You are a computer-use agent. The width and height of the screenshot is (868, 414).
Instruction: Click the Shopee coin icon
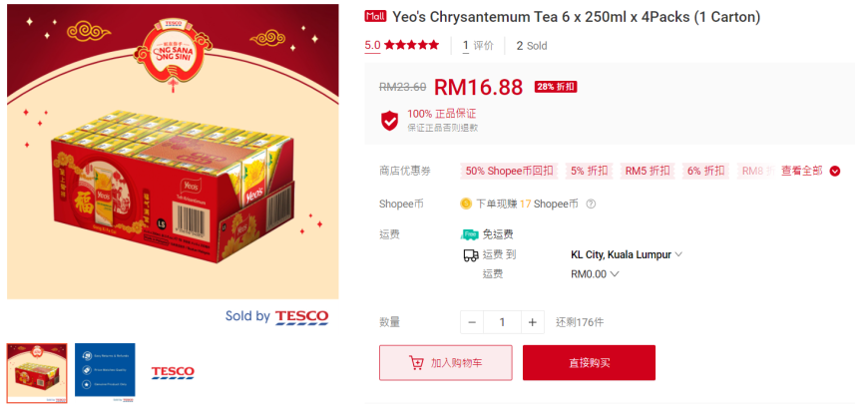(466, 204)
